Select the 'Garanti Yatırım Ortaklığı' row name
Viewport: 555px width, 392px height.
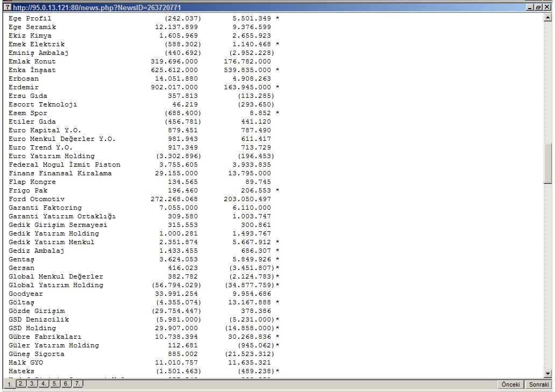click(x=62, y=217)
